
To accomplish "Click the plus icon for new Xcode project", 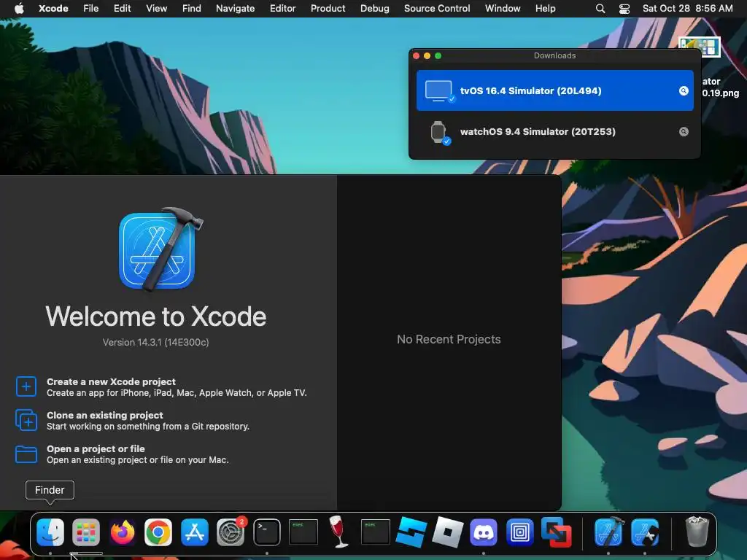I will tap(26, 386).
